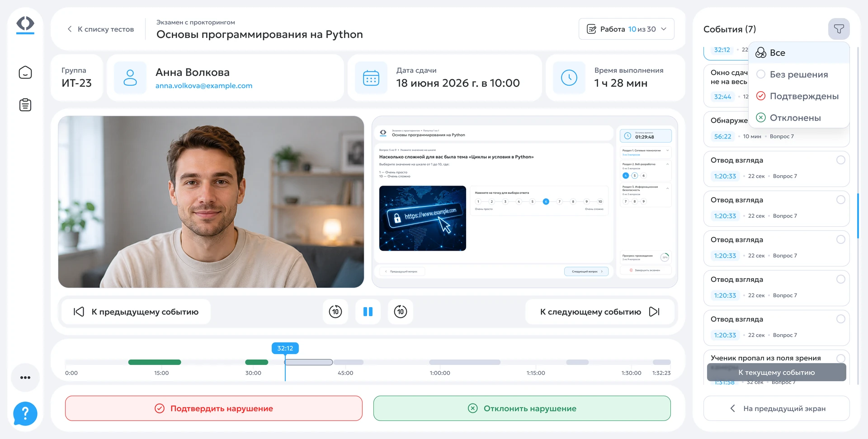This screenshot has height=439, width=868.
Task: Jump to green timeline segment near 15:00
Action: pyautogui.click(x=155, y=362)
